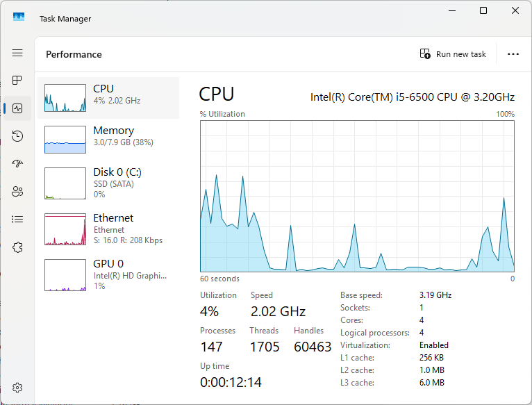
Task: Open the Startup apps icon
Action: coord(17,164)
